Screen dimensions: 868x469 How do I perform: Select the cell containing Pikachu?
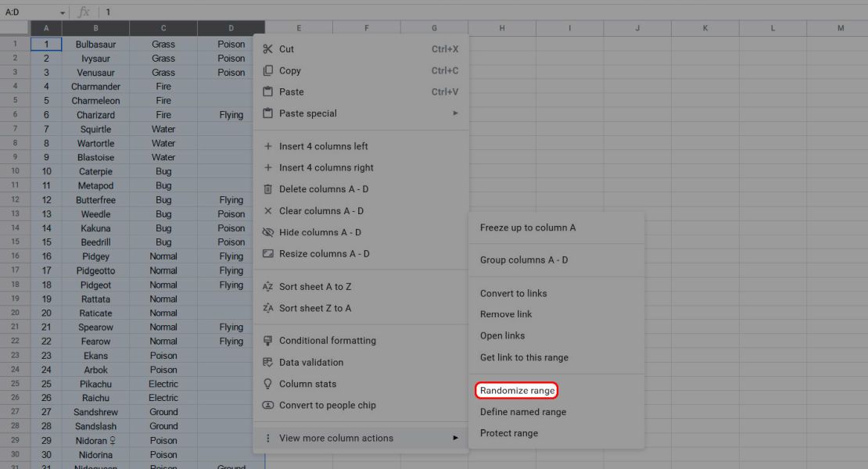[95, 384]
